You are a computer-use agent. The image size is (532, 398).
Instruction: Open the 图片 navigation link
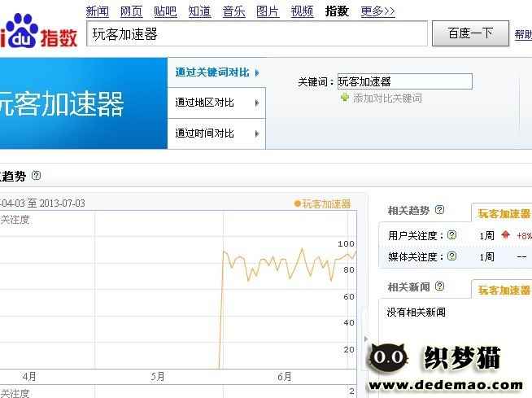coord(268,11)
